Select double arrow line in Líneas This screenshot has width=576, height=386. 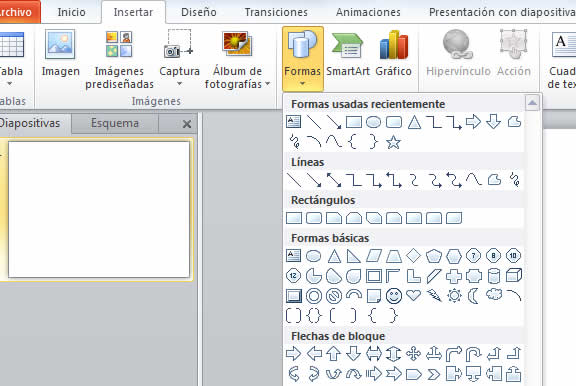tap(334, 180)
